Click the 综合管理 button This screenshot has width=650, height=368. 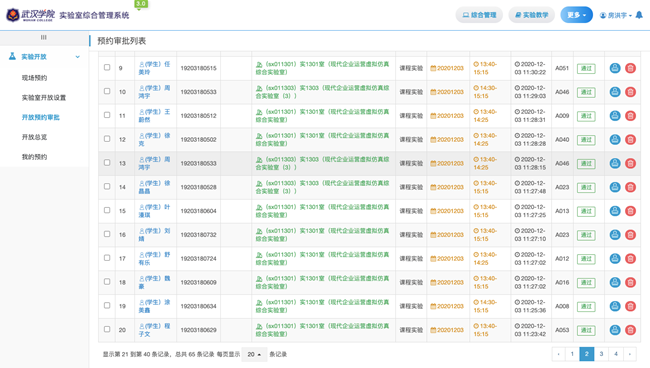click(x=479, y=15)
